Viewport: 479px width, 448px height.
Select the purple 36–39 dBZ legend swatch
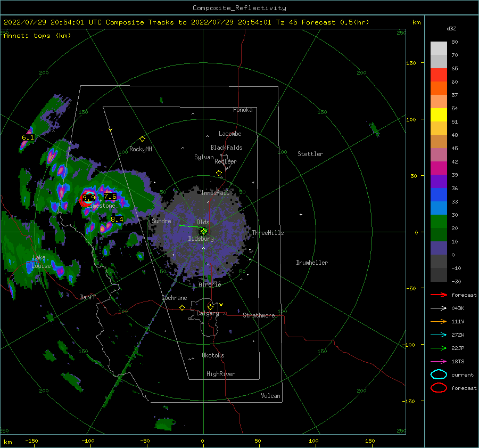[x=439, y=182]
